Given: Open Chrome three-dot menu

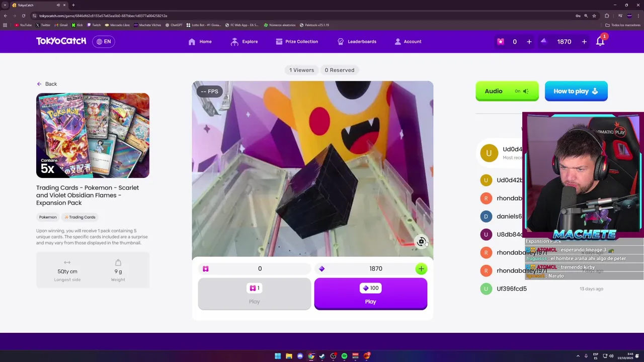Looking at the screenshot, I should [x=638, y=16].
